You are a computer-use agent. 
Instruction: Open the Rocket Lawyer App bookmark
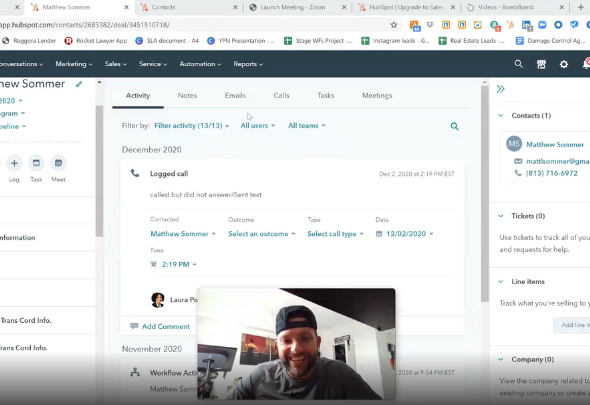(x=96, y=41)
